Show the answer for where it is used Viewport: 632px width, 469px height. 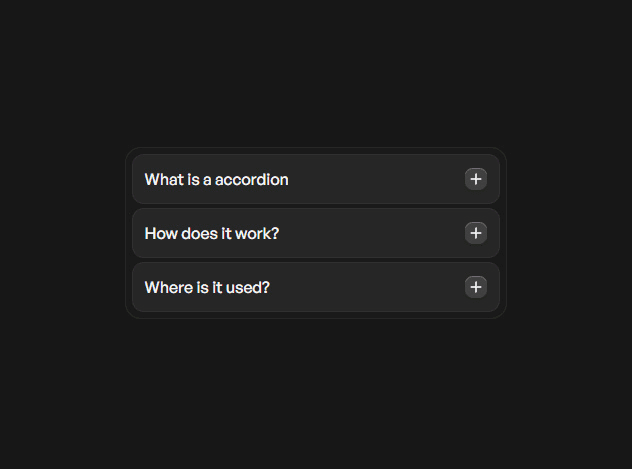click(315, 287)
